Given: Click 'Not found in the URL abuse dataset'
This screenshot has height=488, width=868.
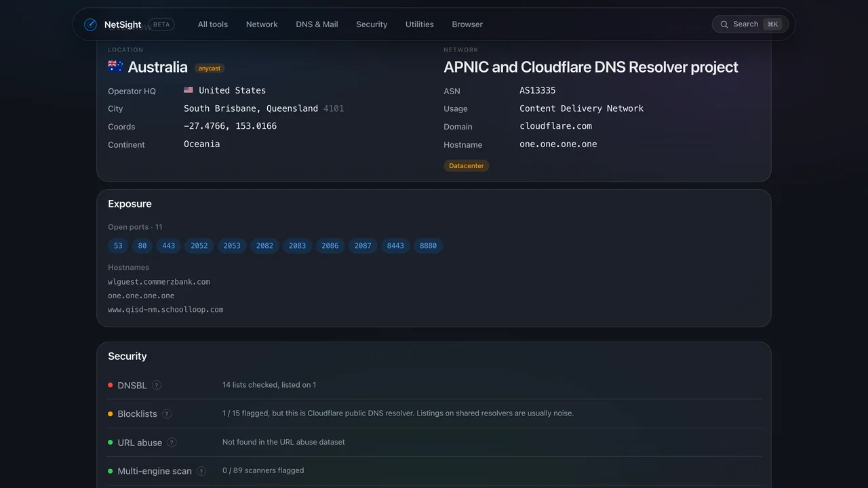Looking at the screenshot, I should [283, 442].
